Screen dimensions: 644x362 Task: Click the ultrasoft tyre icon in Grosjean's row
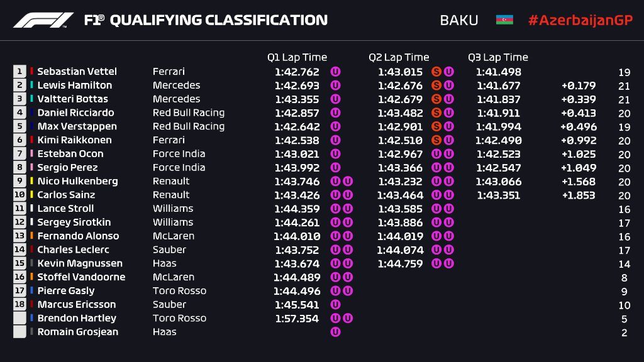pos(335,332)
